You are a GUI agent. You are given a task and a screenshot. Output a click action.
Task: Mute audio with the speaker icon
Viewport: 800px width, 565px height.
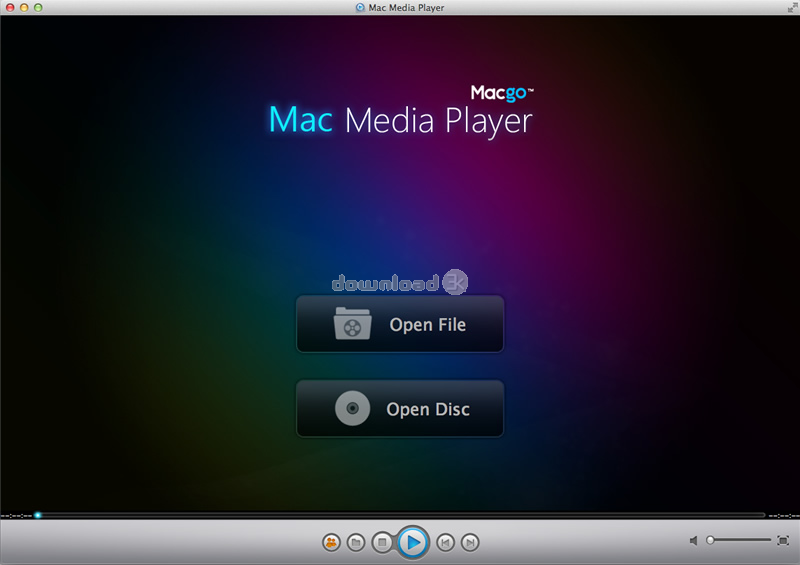pos(693,540)
